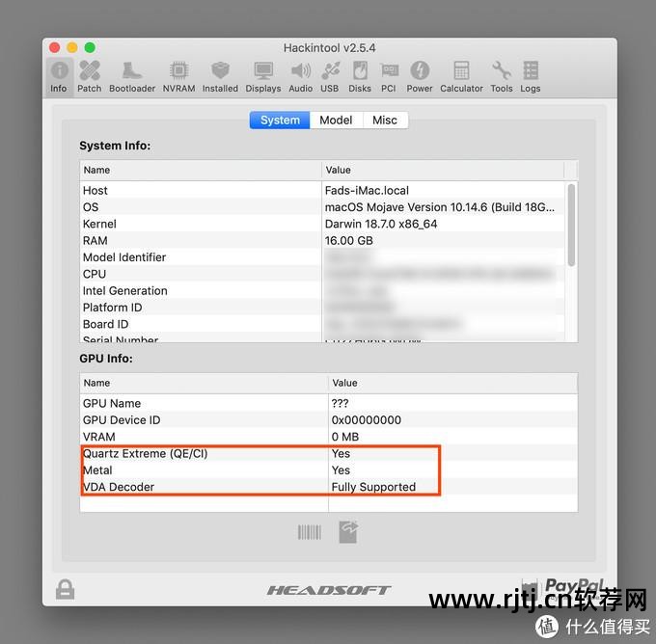Open the NVRAM section
The width and height of the screenshot is (656, 644).
(178, 77)
